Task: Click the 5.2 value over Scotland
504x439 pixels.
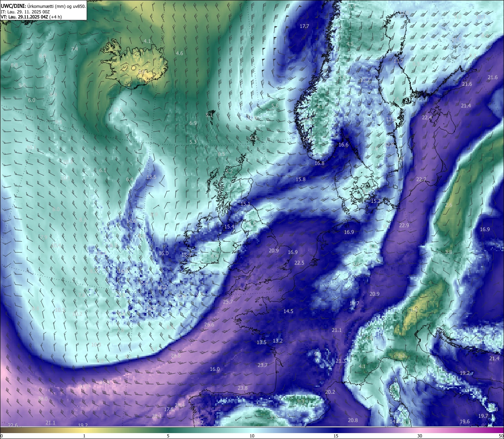Action: coord(229,172)
